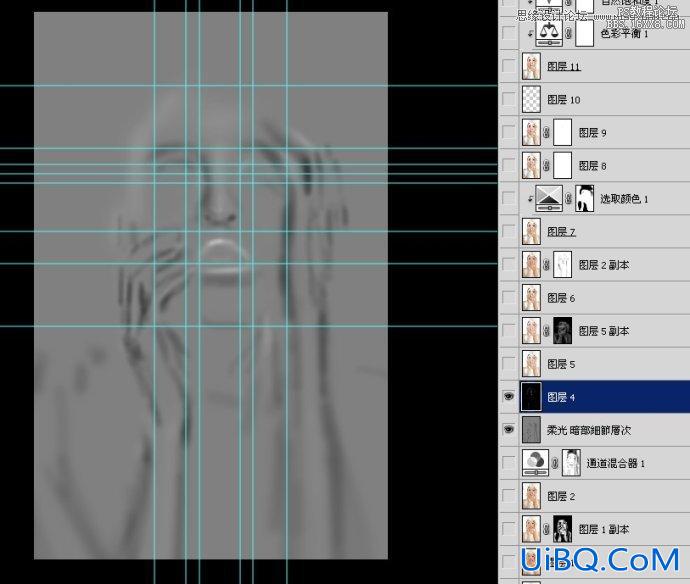
Task: Click the mask link icon on 色彩平衡 1
Action: (569, 33)
